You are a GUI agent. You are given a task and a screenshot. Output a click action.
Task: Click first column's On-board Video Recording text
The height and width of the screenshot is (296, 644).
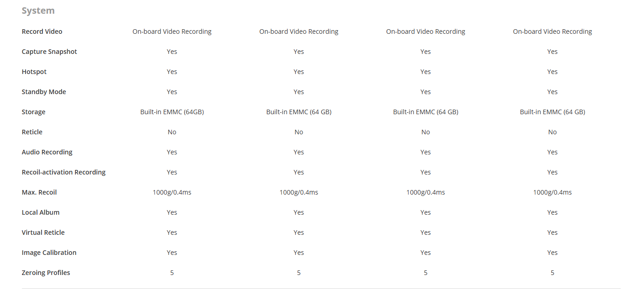coord(172,32)
